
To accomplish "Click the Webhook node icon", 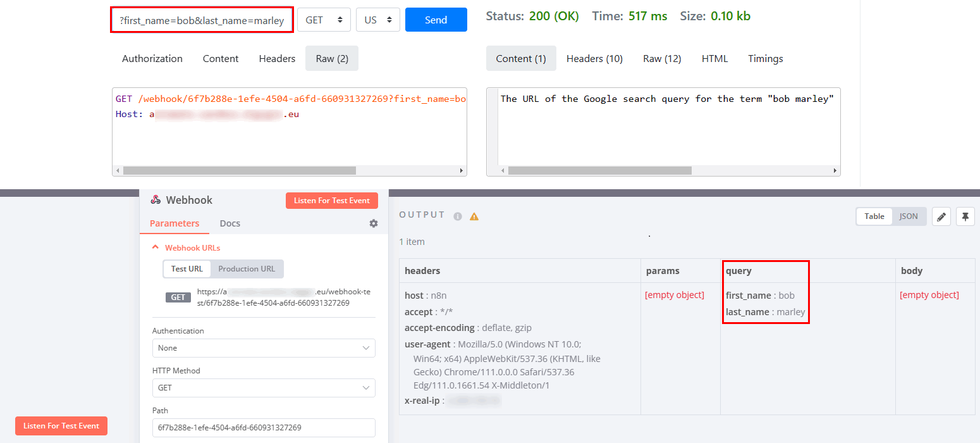I will click(x=156, y=199).
